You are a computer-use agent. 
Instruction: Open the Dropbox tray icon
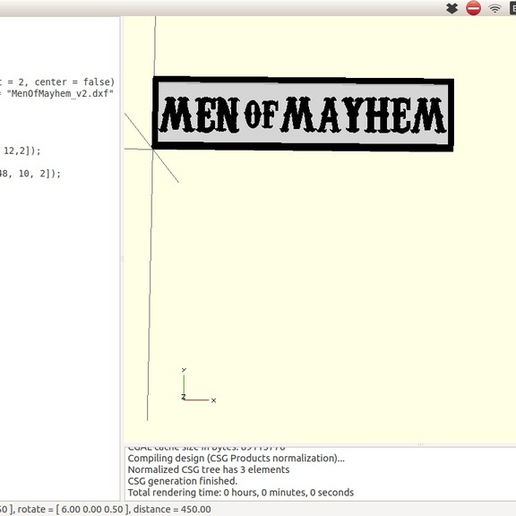(452, 8)
